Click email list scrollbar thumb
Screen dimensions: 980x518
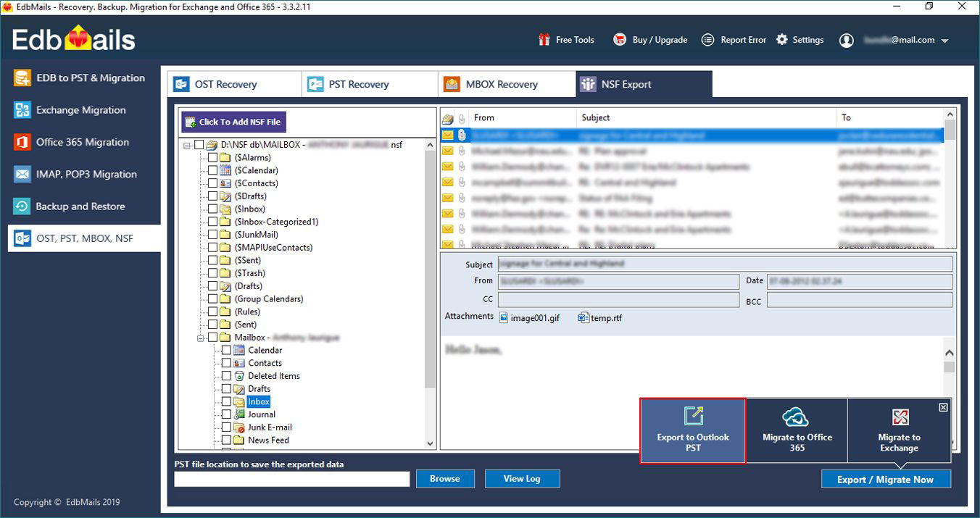[950, 130]
